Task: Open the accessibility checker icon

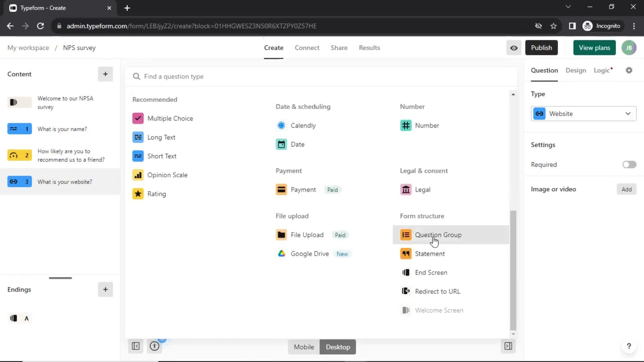Action: tap(155, 346)
